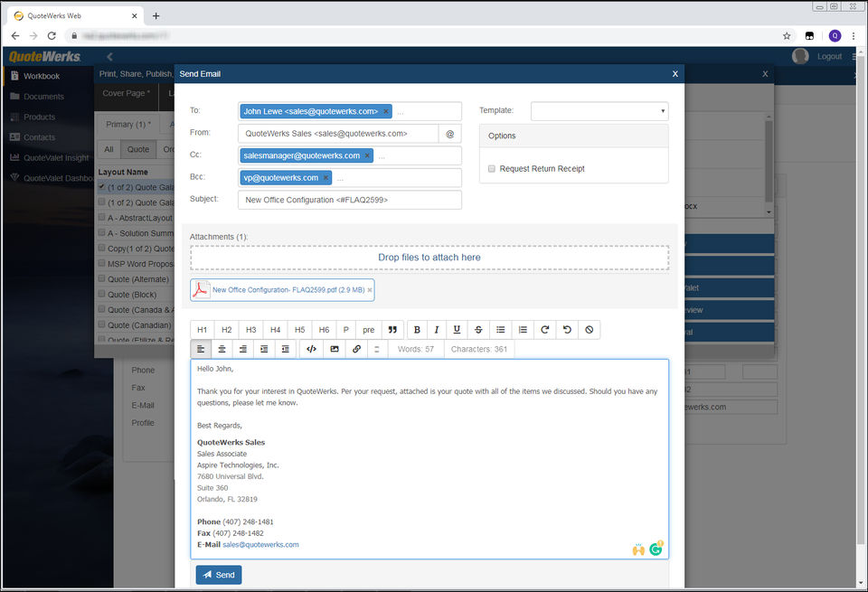
Task: Remove John Lewe from To recipients
Action: point(386,112)
